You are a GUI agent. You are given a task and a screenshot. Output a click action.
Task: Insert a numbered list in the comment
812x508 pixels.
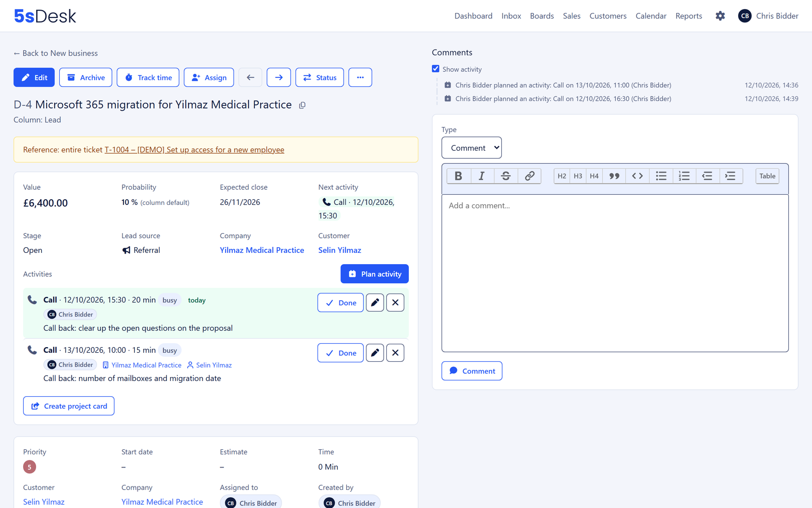coord(684,176)
